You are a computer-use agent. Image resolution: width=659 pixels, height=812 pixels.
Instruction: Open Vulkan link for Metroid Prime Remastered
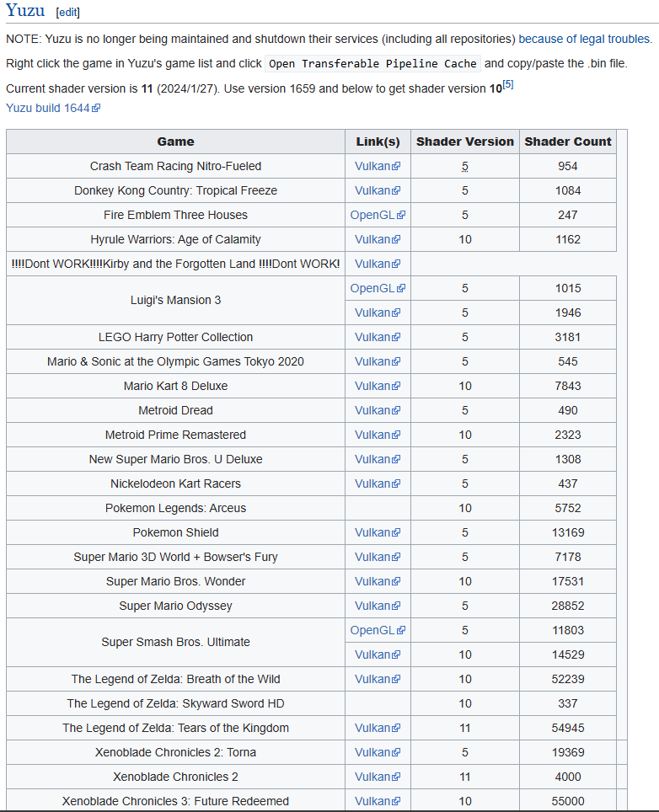(378, 435)
